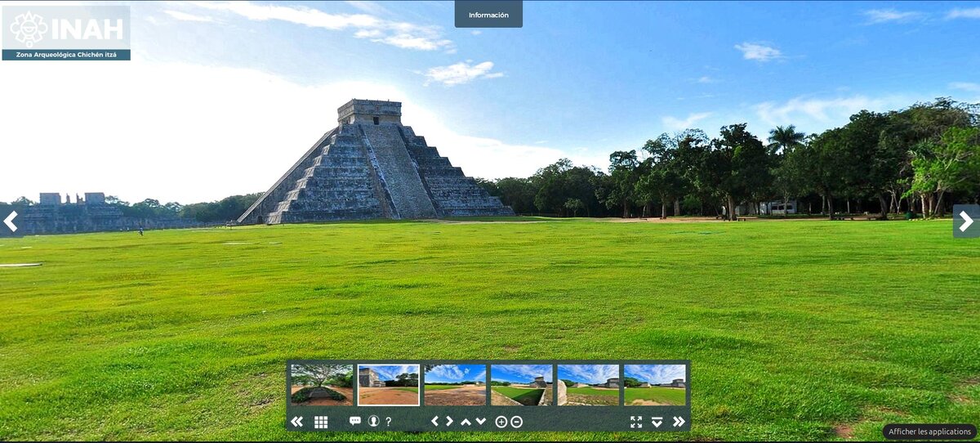Pan the view right with toolbar arrow
980x443 pixels.
[x=449, y=421]
